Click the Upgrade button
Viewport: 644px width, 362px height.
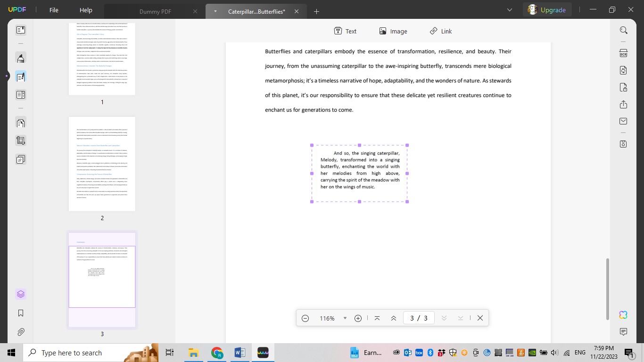tap(547, 9)
